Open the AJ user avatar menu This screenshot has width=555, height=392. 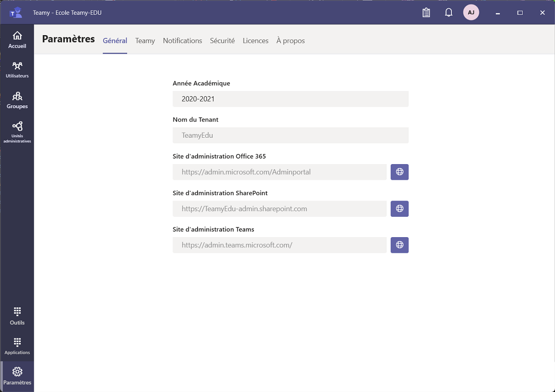471,12
